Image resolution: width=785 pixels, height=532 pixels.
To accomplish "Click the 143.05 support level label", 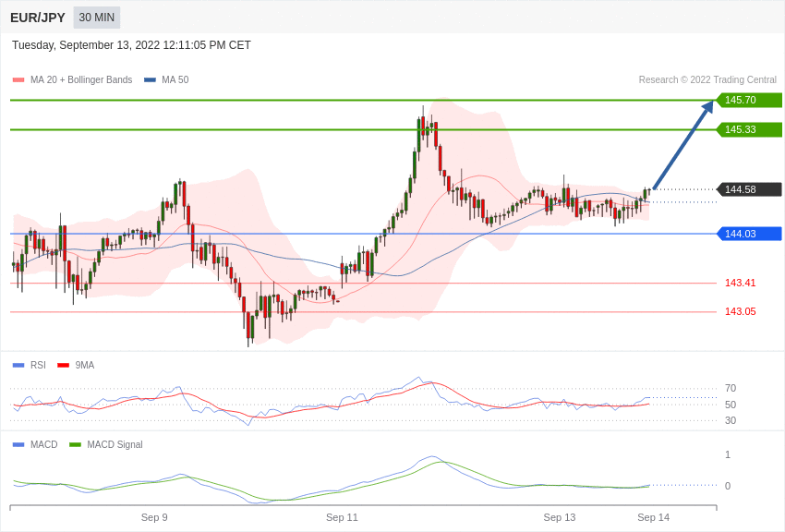I will coord(741,312).
